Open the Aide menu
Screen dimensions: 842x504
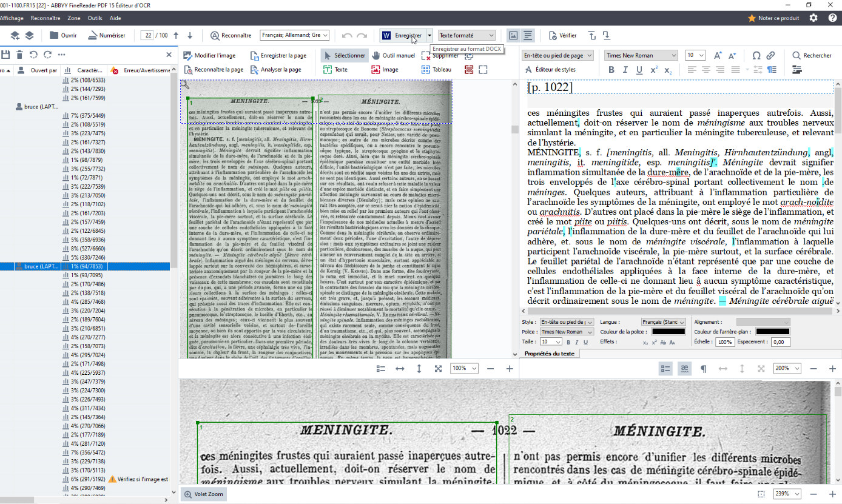115,18
